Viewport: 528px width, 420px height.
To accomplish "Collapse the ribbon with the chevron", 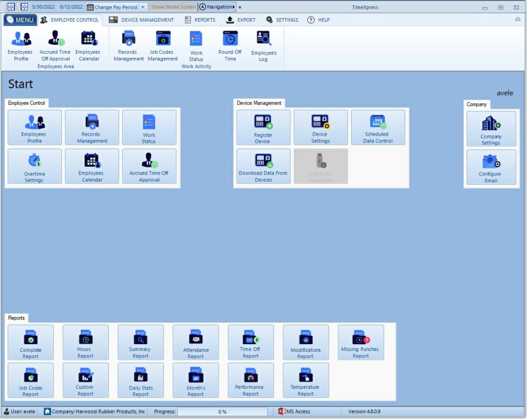I will pos(518,20).
